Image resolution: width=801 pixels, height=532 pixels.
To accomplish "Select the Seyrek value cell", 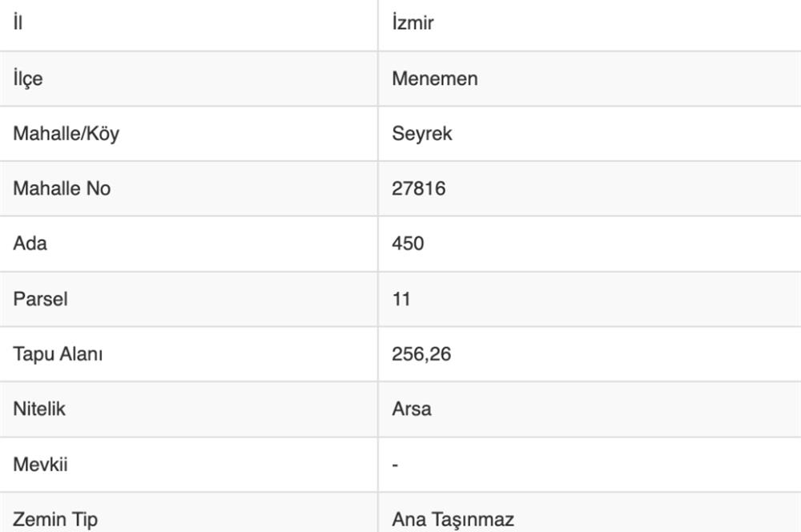I will 422,133.
